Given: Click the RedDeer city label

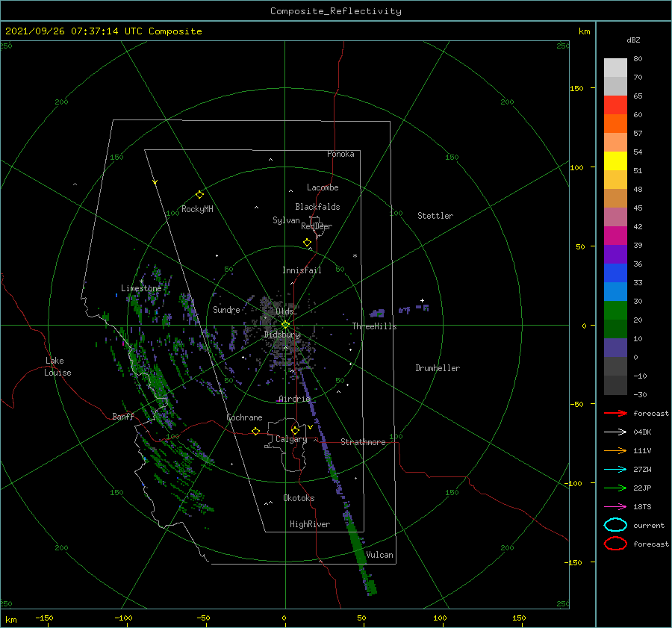Looking at the screenshot, I should [317, 226].
